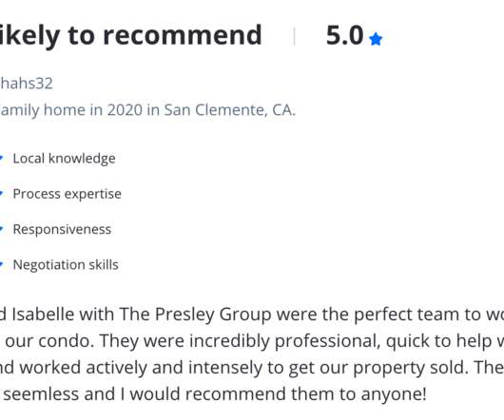The image size is (504, 420).
Task: Click the star beside Local knowledge
Action: pos(1,158)
